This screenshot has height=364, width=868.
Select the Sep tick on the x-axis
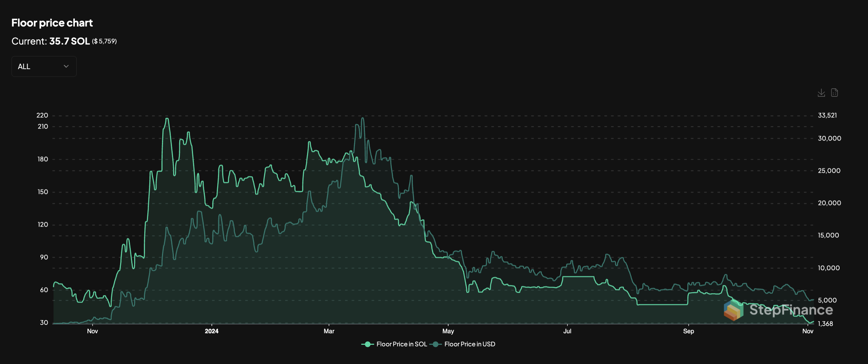[x=688, y=331]
